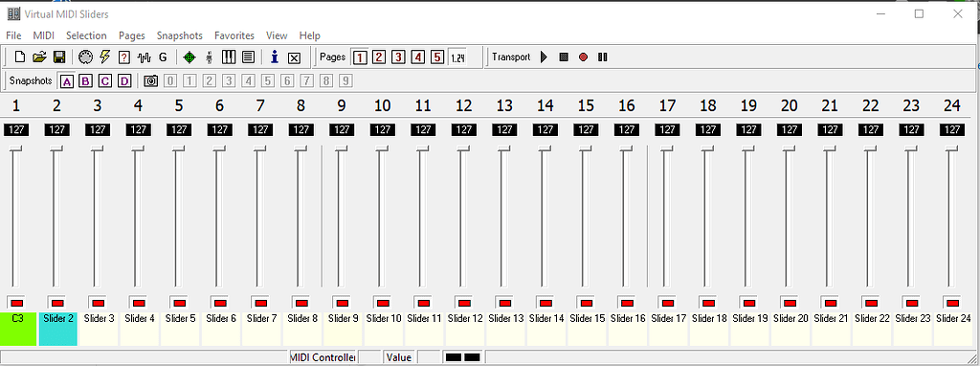Click the green crosshair target icon
Image resolution: width=980 pixels, height=366 pixels.
pos(189,57)
